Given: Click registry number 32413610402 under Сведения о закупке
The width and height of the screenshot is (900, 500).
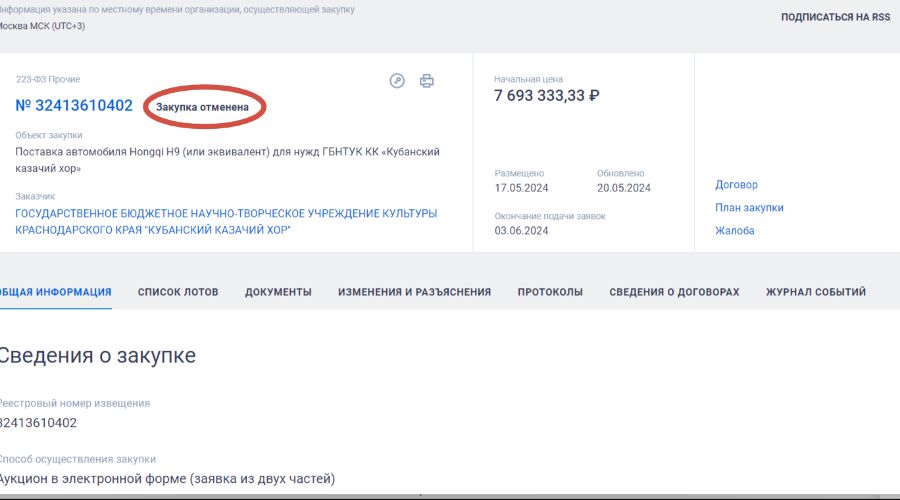Looking at the screenshot, I should [38, 423].
